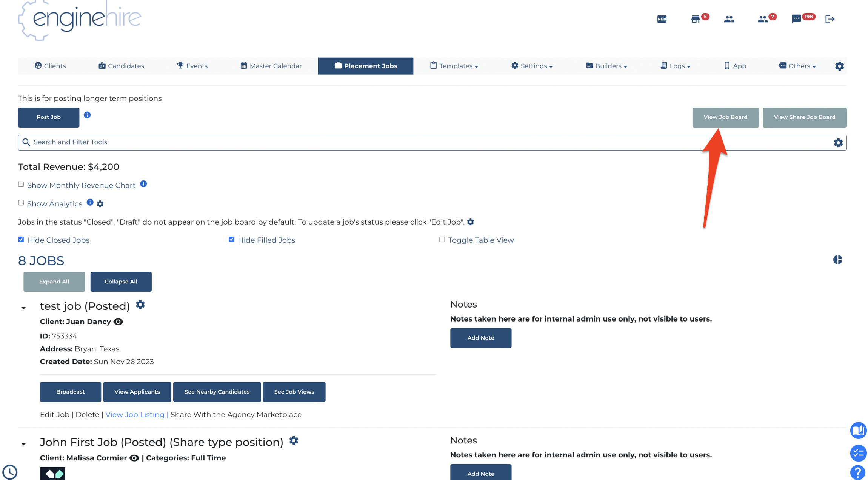Click eye icon beside client Malissa Cormier
Screen dimensions: 868x480
click(x=134, y=458)
